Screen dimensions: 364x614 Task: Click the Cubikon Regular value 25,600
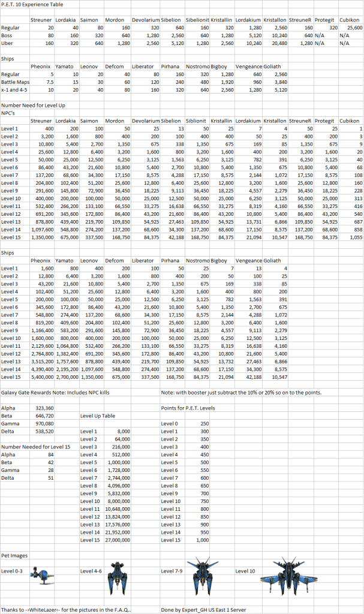click(x=353, y=28)
